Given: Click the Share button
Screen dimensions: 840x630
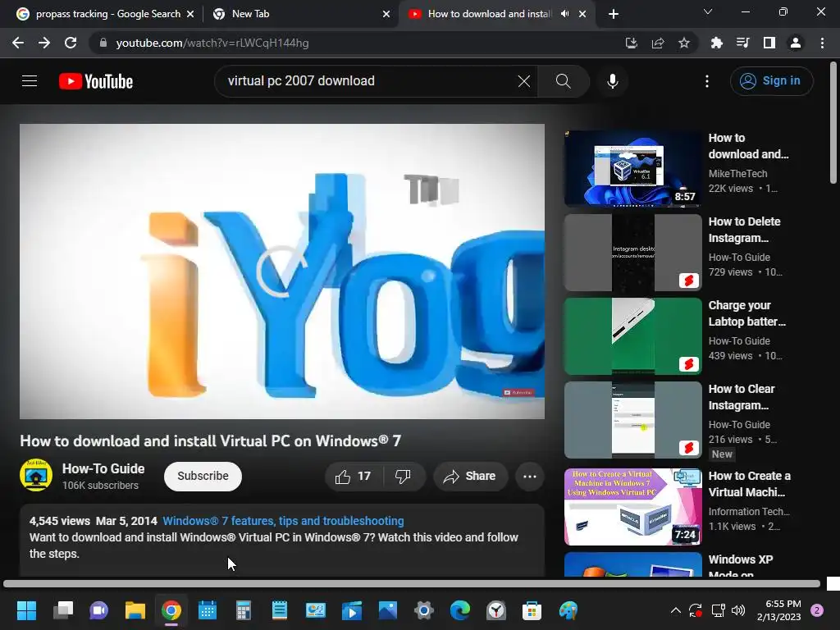Looking at the screenshot, I should pyautogui.click(x=470, y=477).
